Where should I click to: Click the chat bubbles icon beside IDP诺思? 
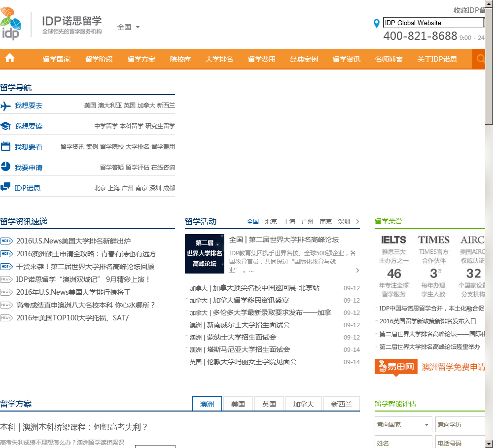5,187
